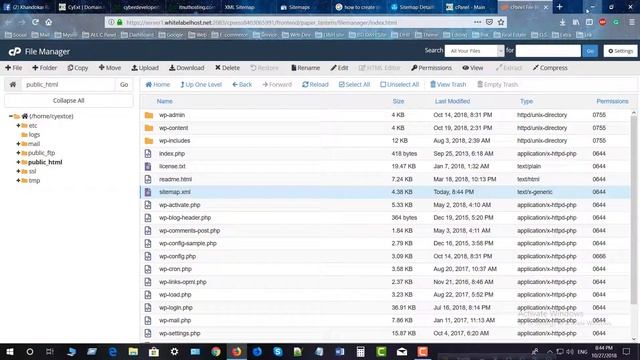
Task: Collapse All folders in tree
Action: pyautogui.click(x=69, y=100)
